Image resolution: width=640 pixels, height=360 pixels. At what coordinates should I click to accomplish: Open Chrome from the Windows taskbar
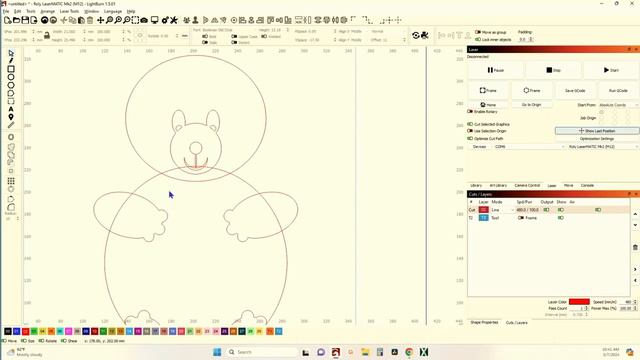pyautogui.click(x=409, y=352)
